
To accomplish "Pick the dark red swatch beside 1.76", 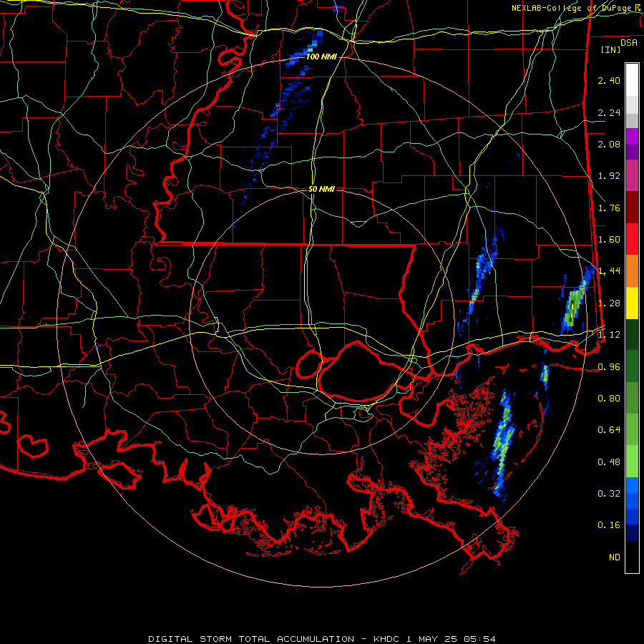I will 632,208.
